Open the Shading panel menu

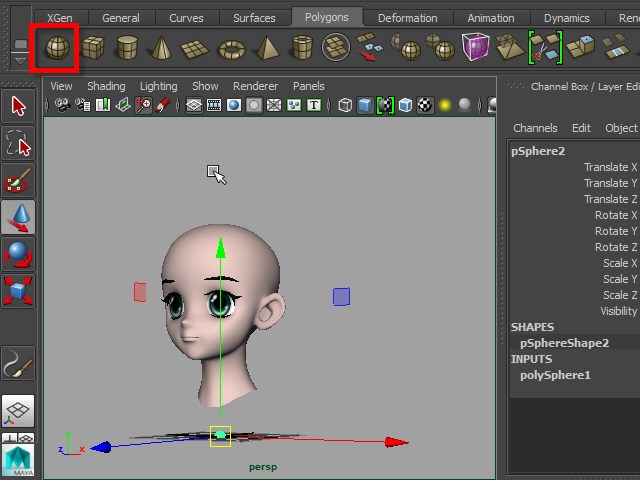pos(106,86)
